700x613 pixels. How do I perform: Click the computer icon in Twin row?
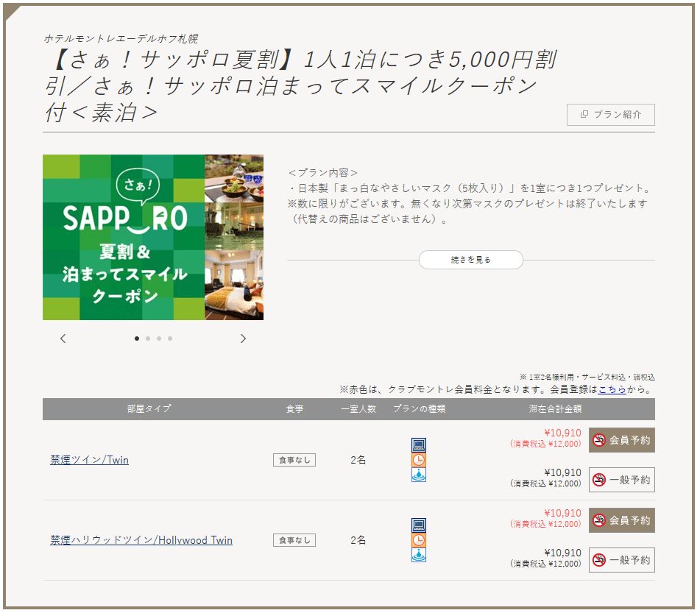click(419, 445)
